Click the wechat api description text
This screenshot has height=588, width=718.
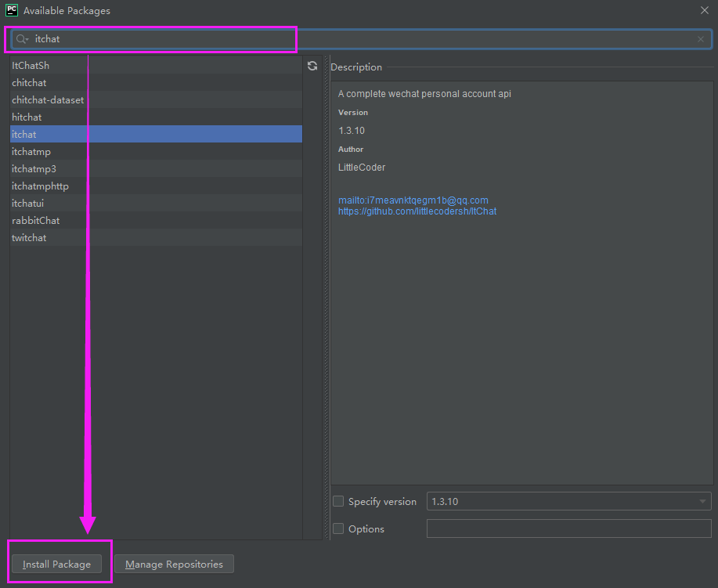(424, 93)
